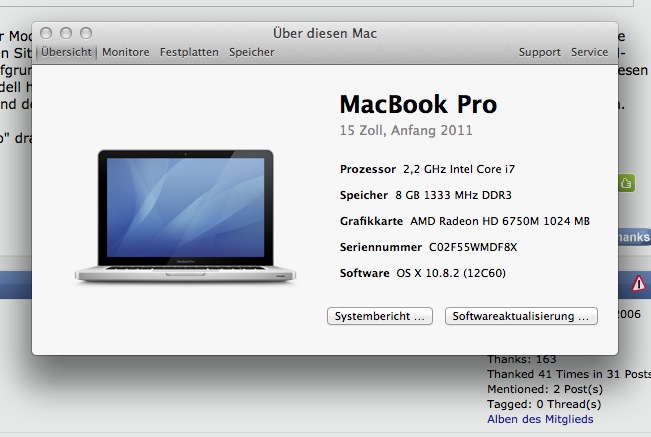Minimize the Über diesen Mac window

click(66, 33)
